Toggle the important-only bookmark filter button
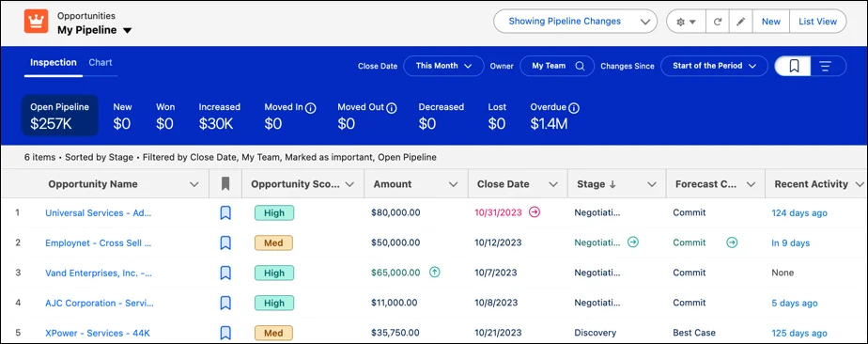The image size is (868, 344). coord(793,66)
